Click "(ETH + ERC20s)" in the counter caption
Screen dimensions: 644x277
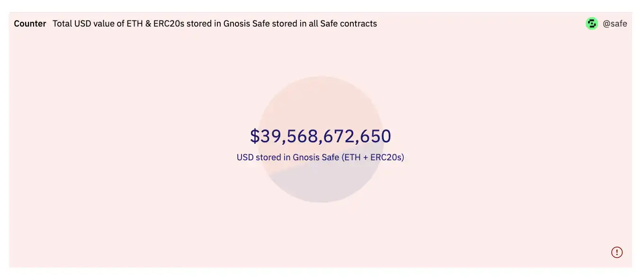tap(373, 157)
